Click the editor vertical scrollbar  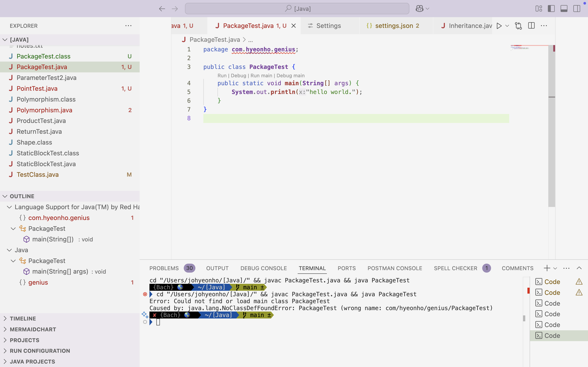[551, 146]
